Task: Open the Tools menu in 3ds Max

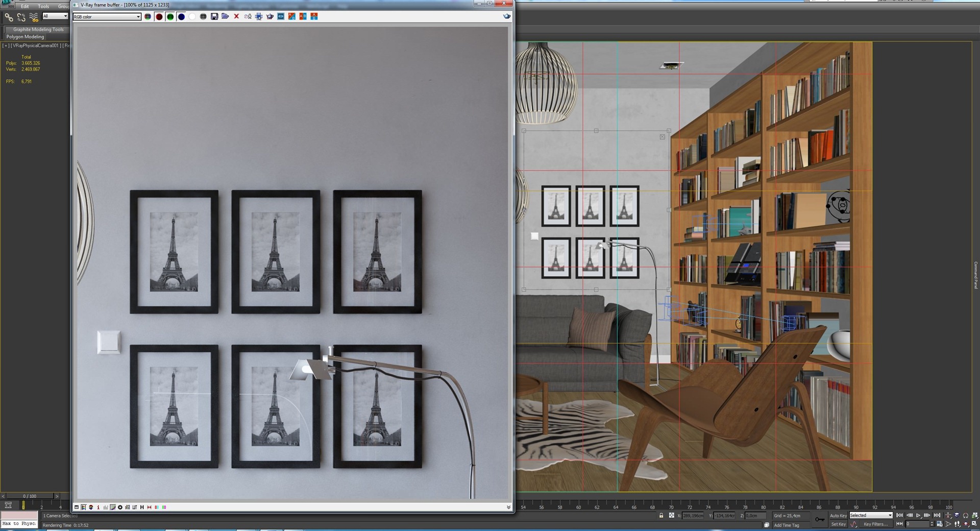Action: tap(43, 6)
